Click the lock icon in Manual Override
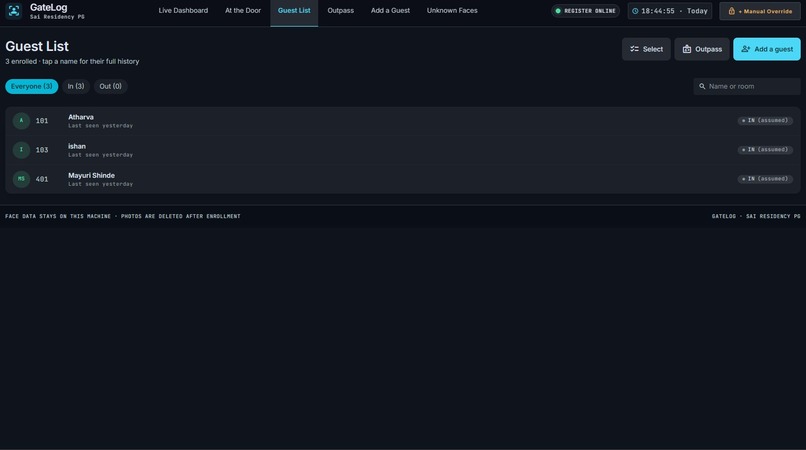 731,11
